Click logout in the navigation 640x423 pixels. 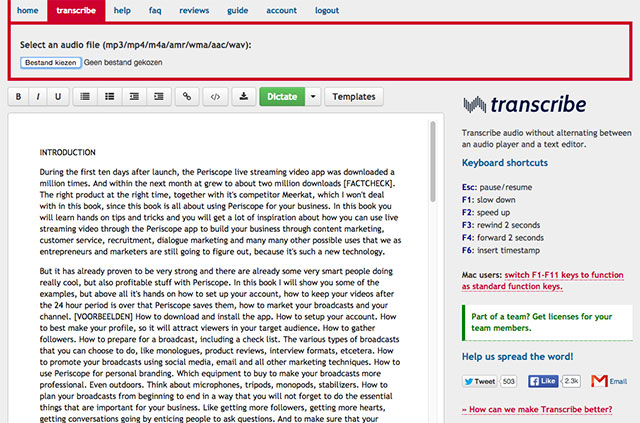coord(327,11)
